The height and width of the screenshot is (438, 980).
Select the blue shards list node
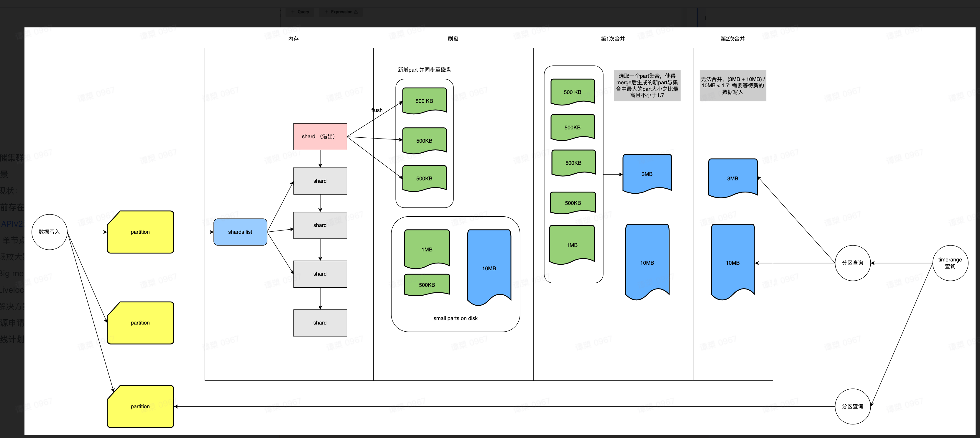[x=240, y=232]
